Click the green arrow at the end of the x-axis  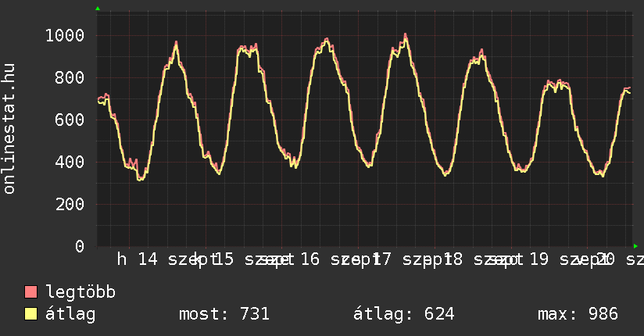[x=635, y=246]
